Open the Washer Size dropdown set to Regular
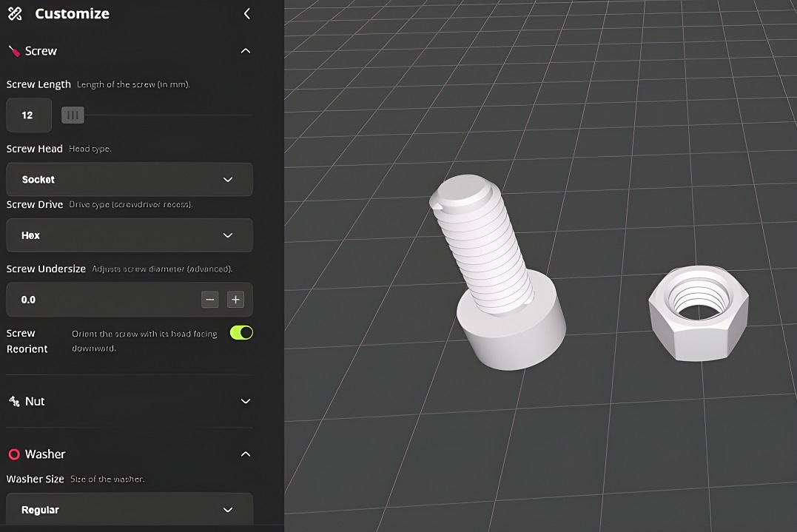This screenshot has height=532, width=797. tap(130, 509)
